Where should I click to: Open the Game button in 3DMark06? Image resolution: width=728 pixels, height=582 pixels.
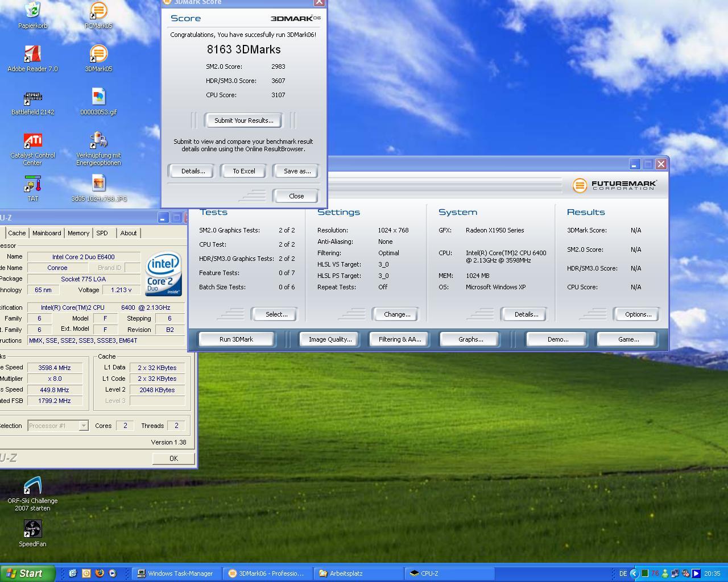[628, 339]
